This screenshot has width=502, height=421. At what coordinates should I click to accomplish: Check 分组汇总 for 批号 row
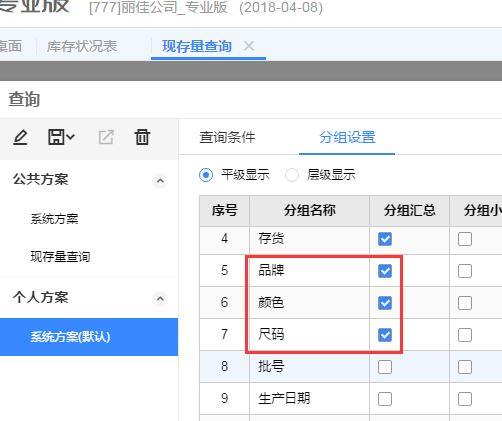pyautogui.click(x=385, y=367)
